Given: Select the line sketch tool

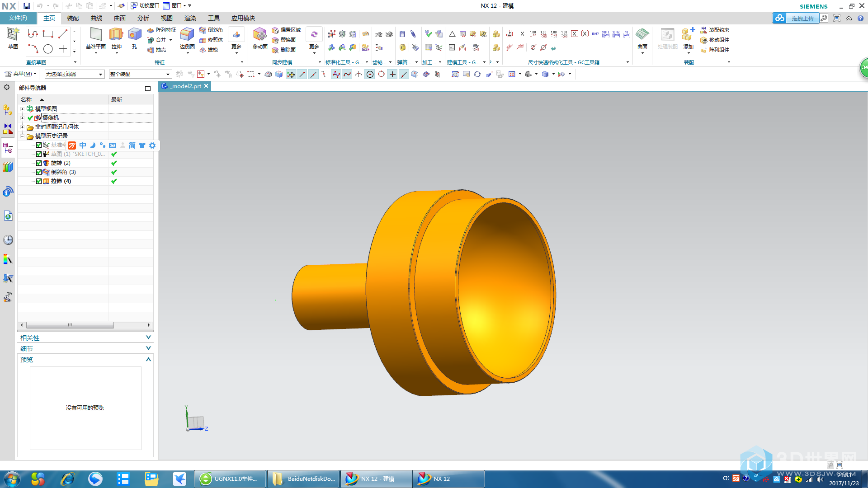Looking at the screenshot, I should tap(63, 34).
